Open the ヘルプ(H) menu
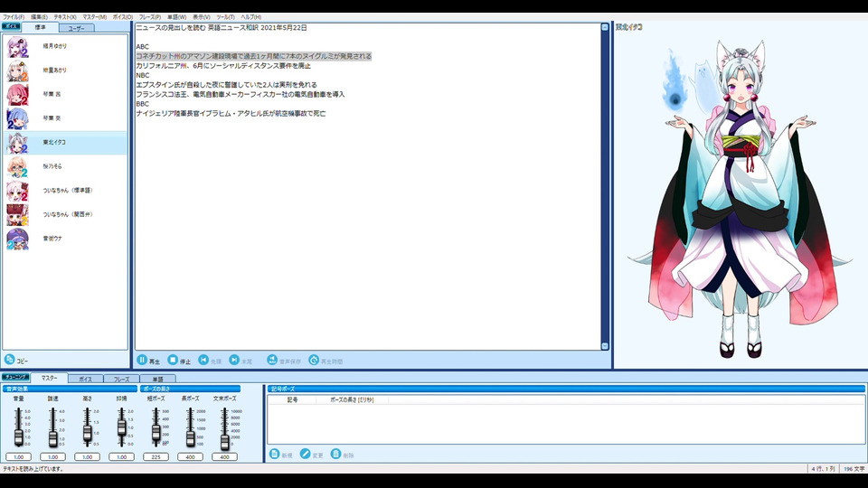This screenshot has height=488, width=868. click(250, 17)
